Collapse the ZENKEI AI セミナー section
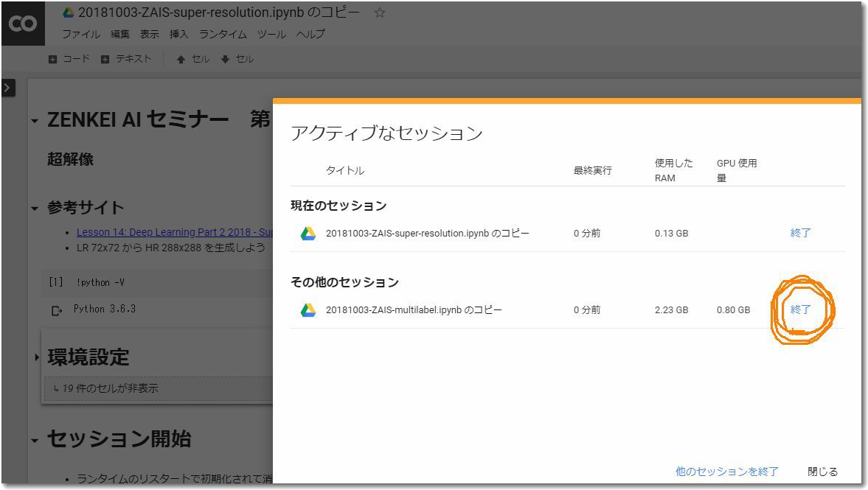Image resolution: width=868 pixels, height=490 pixels. (35, 121)
